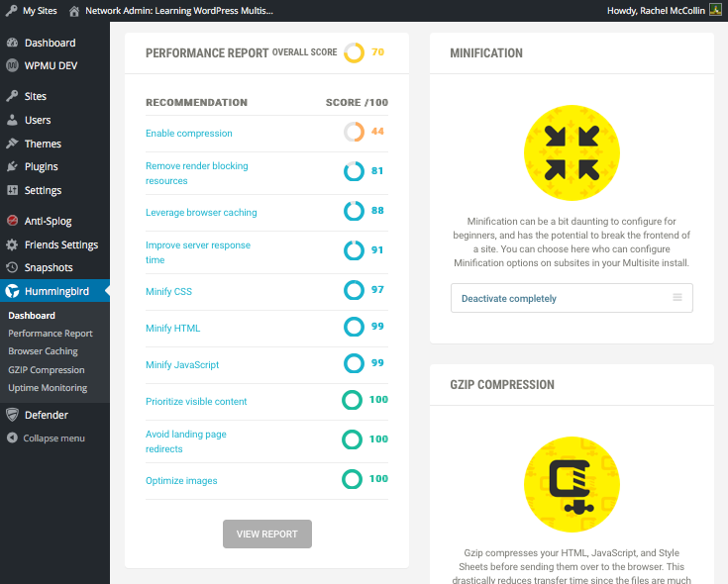Open Hummingbird's Dashboard submenu item
This screenshot has width=728, height=584.
32,316
